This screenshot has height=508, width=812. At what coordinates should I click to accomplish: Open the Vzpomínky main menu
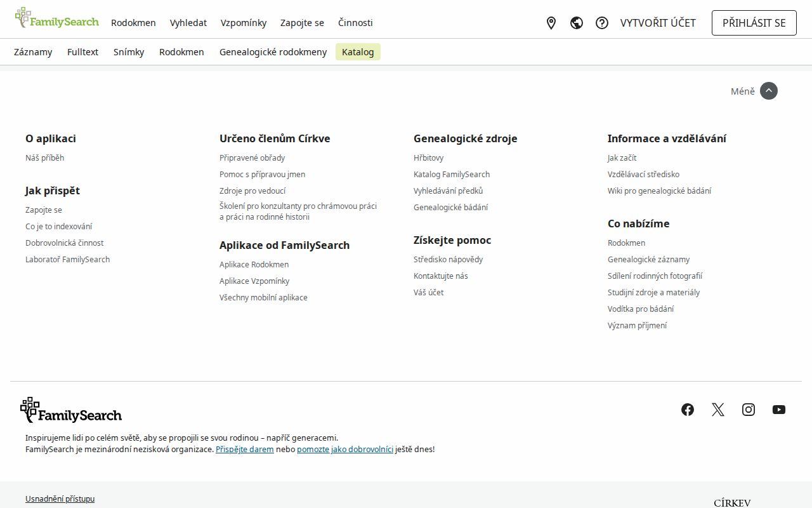pyautogui.click(x=244, y=23)
